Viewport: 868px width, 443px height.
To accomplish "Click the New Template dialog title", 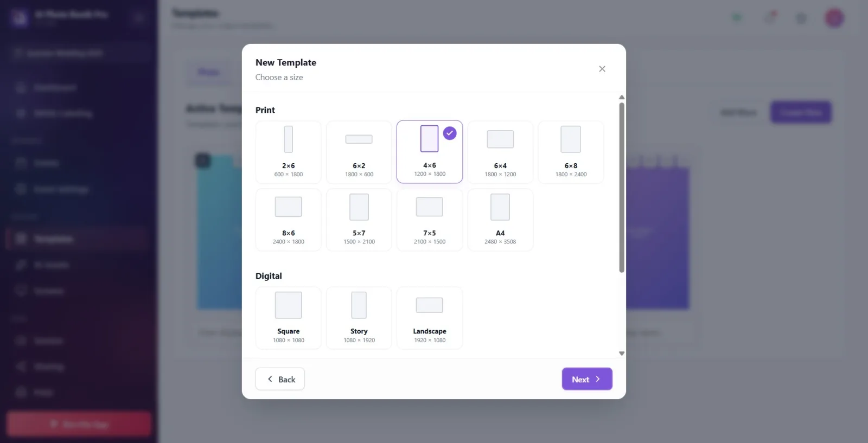I will pyautogui.click(x=286, y=62).
